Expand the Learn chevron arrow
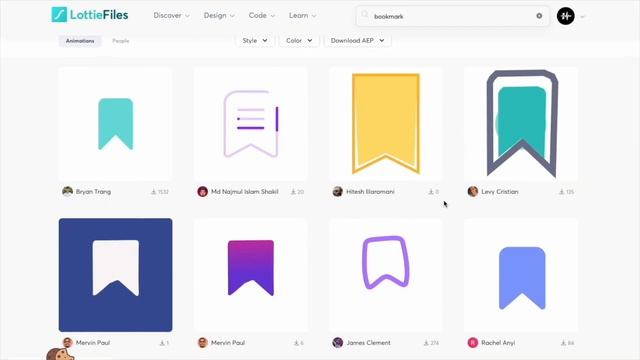 pyautogui.click(x=314, y=16)
